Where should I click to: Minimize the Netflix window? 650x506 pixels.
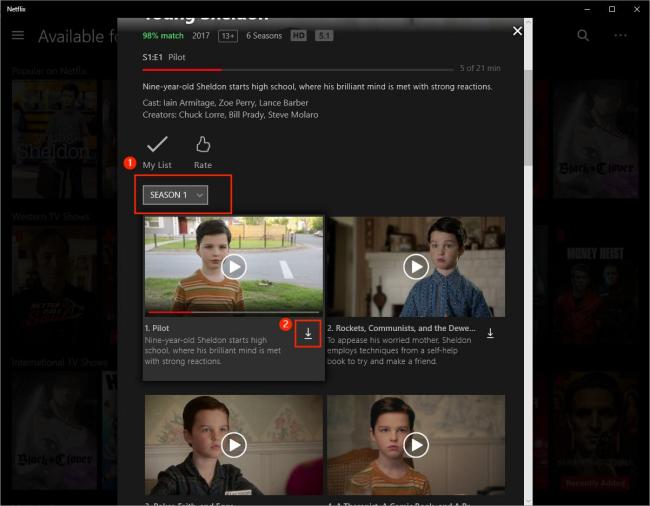[587, 9]
